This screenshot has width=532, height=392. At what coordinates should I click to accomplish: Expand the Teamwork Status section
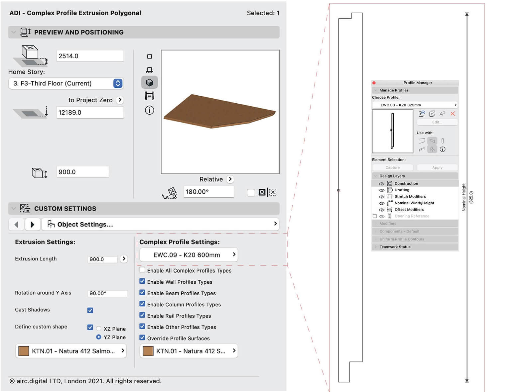tap(376, 247)
